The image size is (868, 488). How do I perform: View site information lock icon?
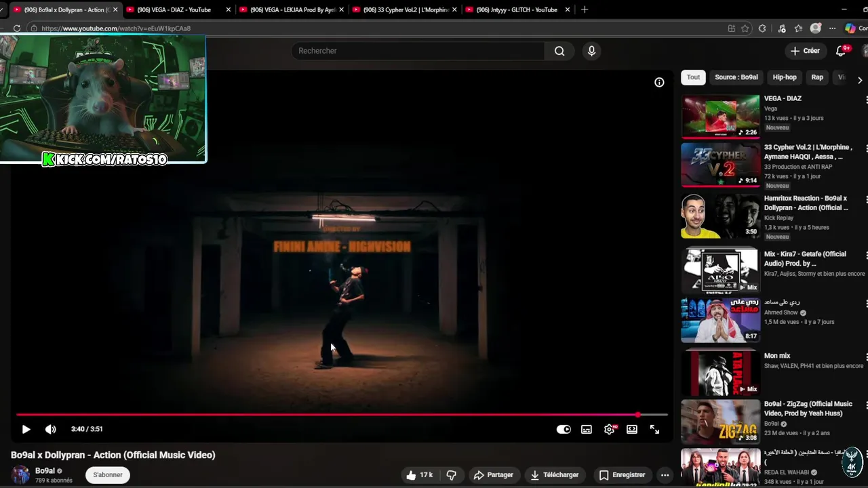tap(34, 28)
